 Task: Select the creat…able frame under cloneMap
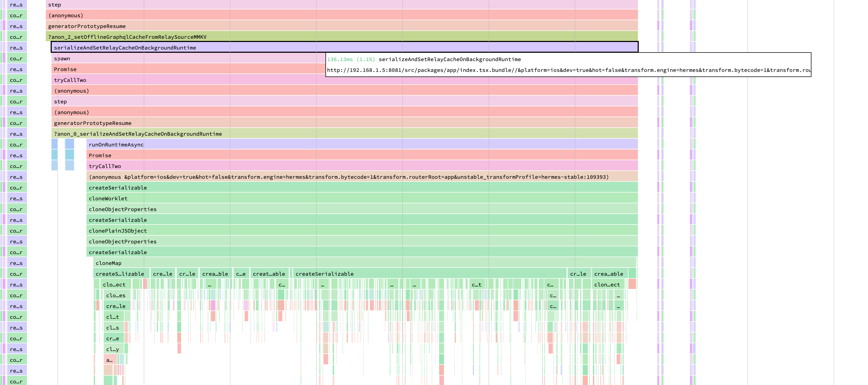269,274
